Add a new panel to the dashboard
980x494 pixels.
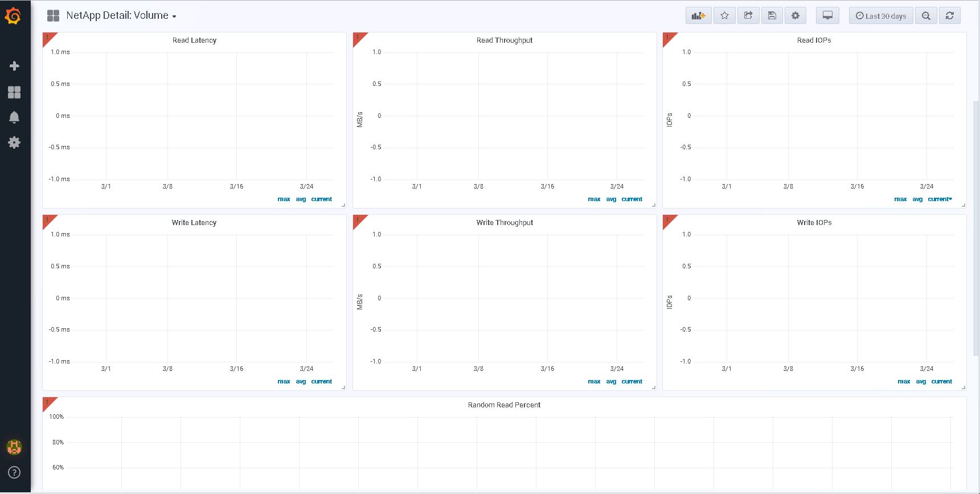tap(698, 16)
